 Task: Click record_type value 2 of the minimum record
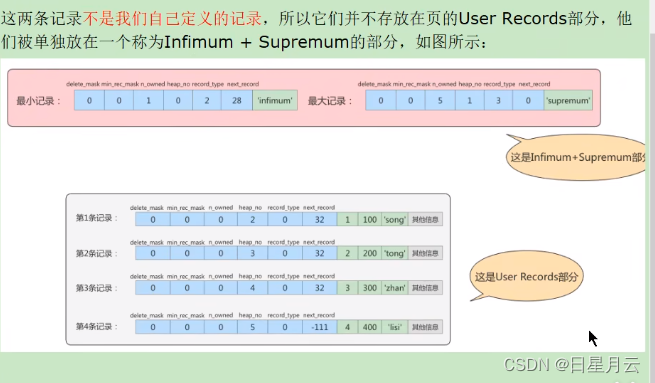(x=207, y=100)
